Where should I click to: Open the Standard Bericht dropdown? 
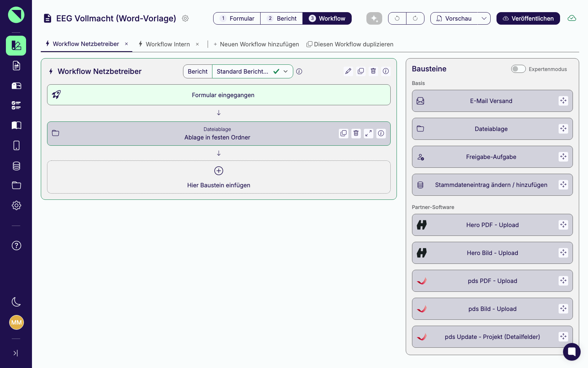click(252, 71)
